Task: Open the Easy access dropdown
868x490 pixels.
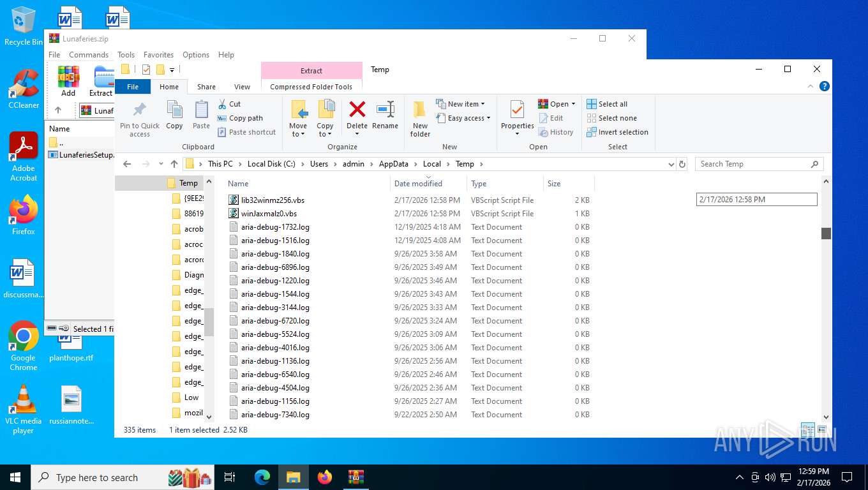Action: pyautogui.click(x=463, y=118)
